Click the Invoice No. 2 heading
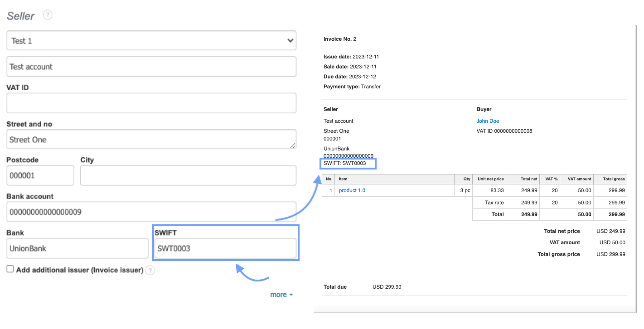Viewport: 644px width, 329px height. coord(339,39)
